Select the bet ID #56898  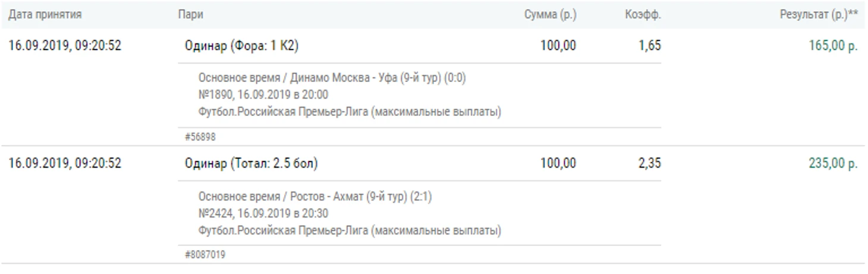tap(200, 137)
